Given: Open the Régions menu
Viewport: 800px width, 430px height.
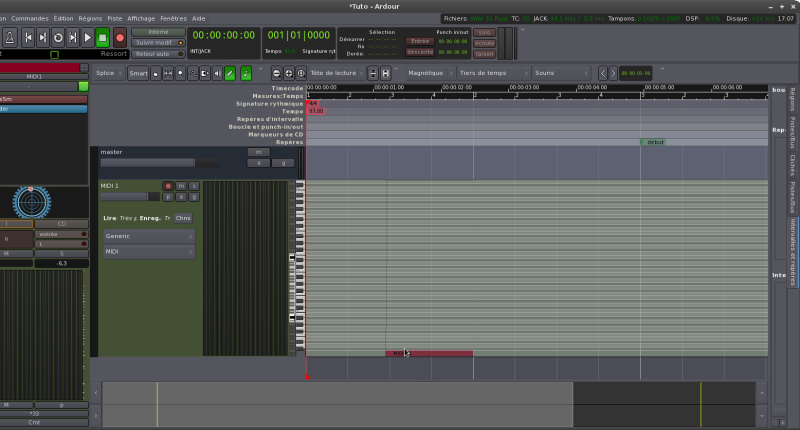Looking at the screenshot, I should 90,18.
